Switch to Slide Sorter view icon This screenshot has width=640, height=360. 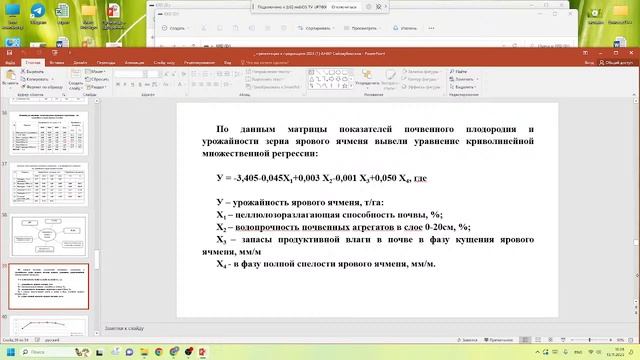click(538, 340)
